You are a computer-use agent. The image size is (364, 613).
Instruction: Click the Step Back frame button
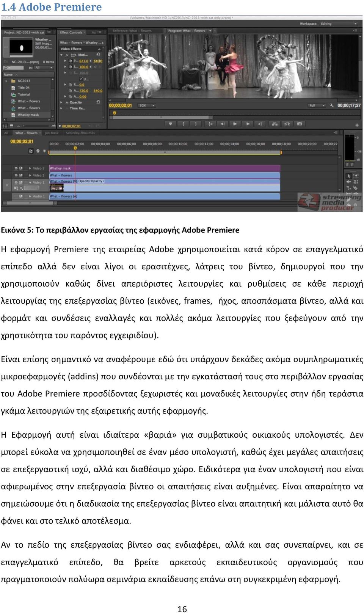tap(223, 124)
